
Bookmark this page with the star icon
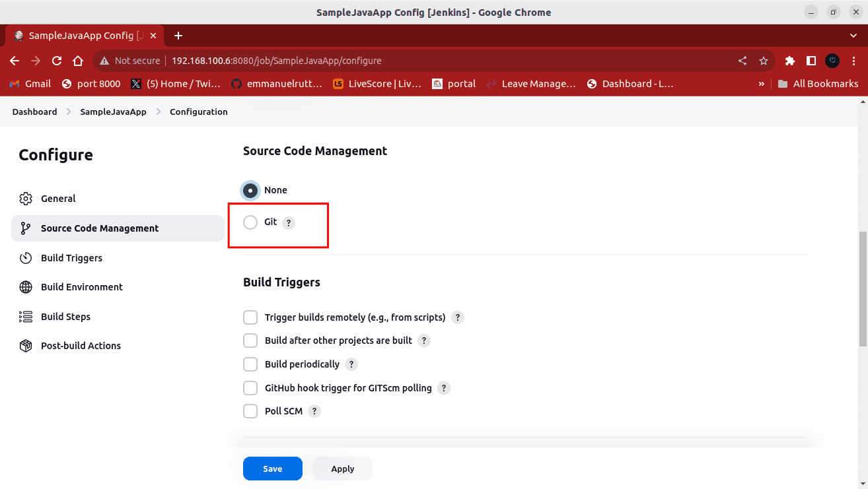[764, 61]
